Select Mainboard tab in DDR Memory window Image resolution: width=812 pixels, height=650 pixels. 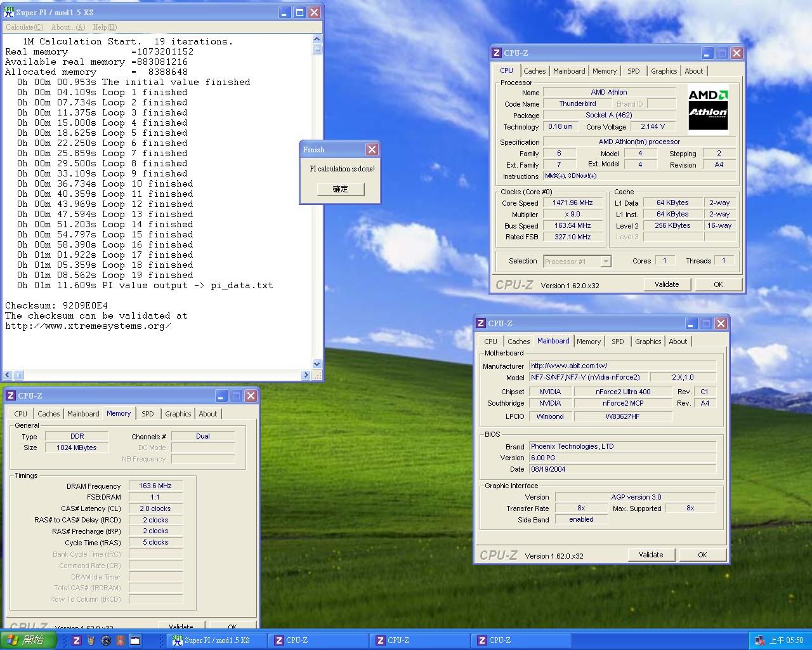tap(83, 414)
